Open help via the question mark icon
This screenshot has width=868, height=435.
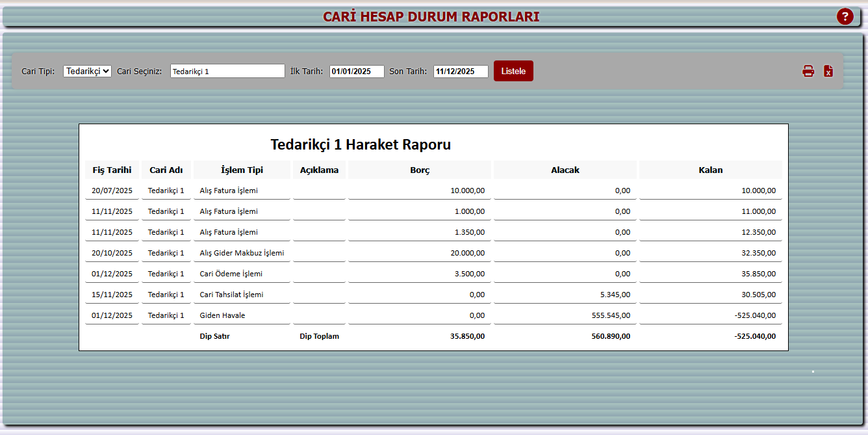tap(845, 16)
